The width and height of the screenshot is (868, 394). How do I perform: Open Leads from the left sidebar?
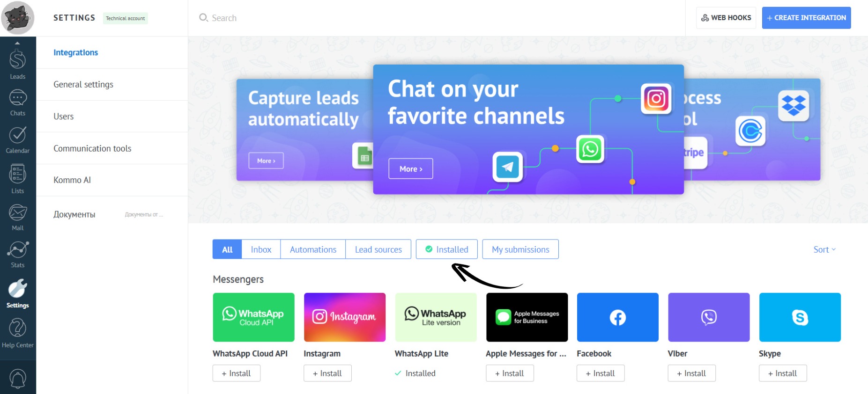click(x=17, y=64)
